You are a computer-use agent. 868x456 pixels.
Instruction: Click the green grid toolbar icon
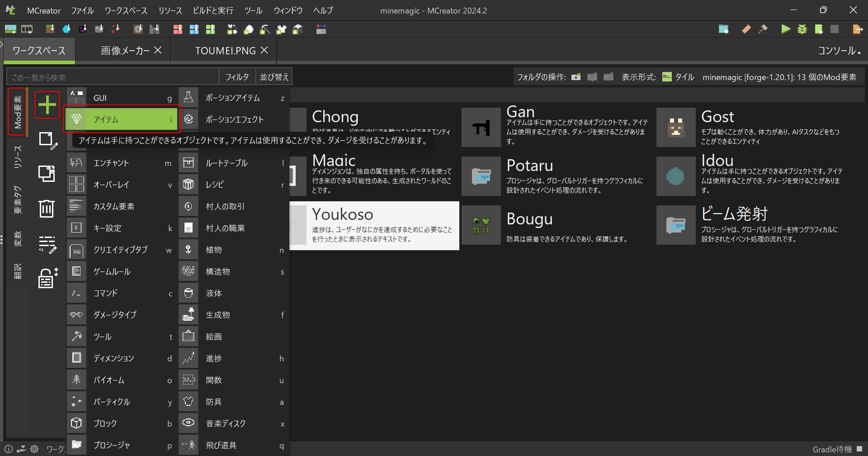click(x=210, y=29)
